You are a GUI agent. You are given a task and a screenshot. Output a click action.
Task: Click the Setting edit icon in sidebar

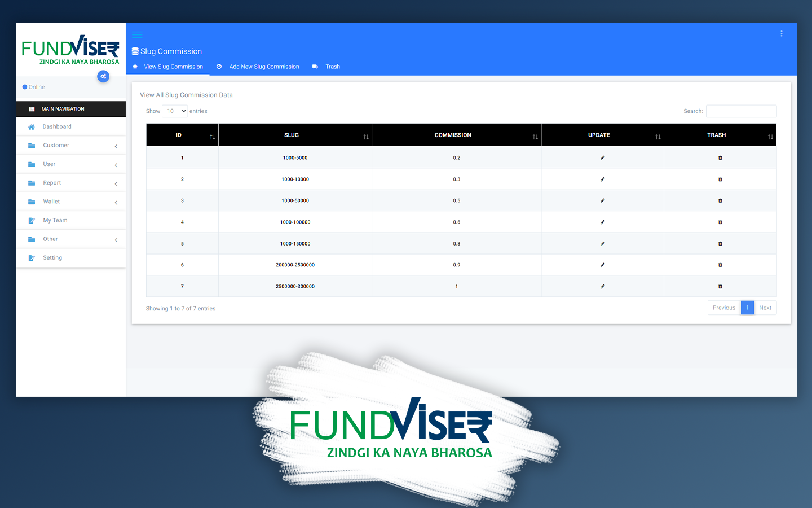[32, 258]
